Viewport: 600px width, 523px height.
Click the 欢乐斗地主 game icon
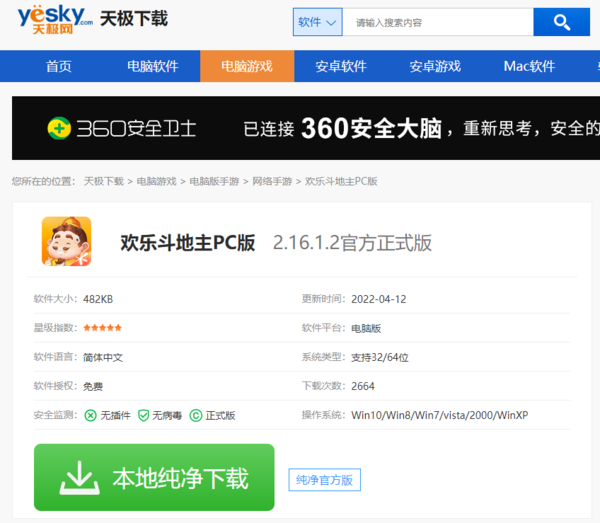(x=66, y=242)
